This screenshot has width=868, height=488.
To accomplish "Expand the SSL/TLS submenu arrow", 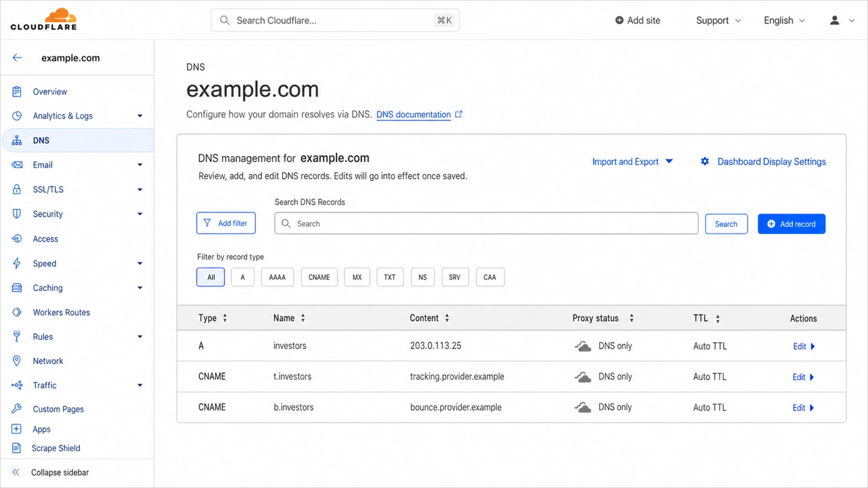I will (x=140, y=190).
